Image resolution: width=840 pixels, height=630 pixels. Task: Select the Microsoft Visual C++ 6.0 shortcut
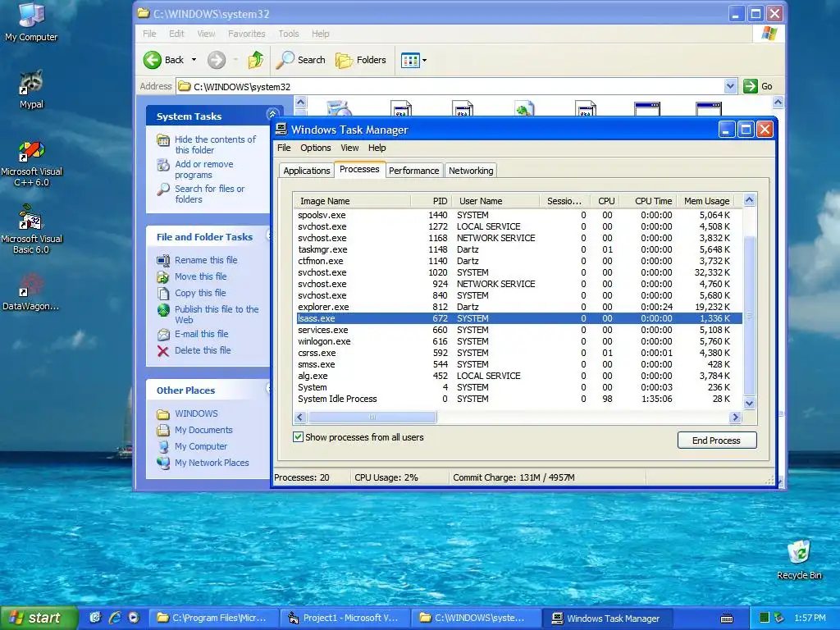[x=31, y=163]
